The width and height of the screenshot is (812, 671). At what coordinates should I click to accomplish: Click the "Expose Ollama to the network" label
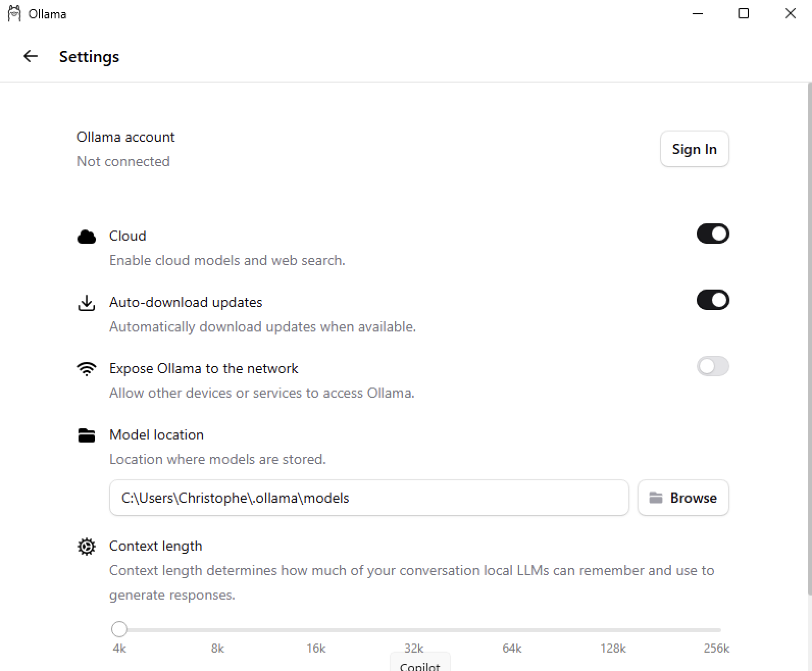coord(204,368)
